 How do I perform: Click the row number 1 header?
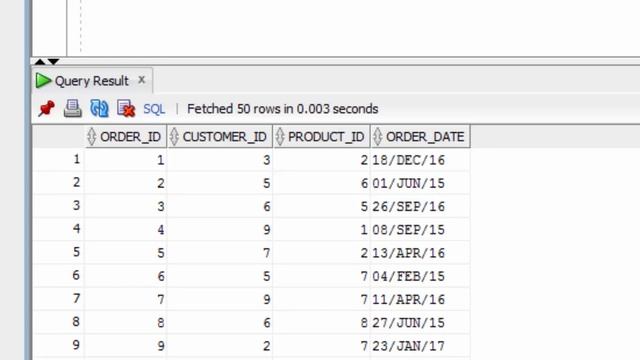[x=59, y=159]
